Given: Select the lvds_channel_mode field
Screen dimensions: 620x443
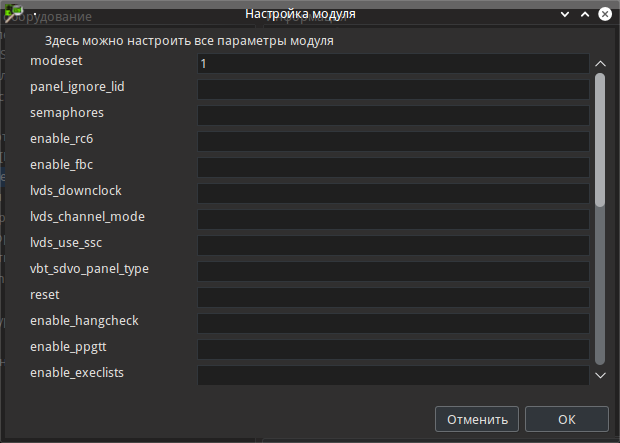Looking at the screenshot, I should [x=392, y=219].
